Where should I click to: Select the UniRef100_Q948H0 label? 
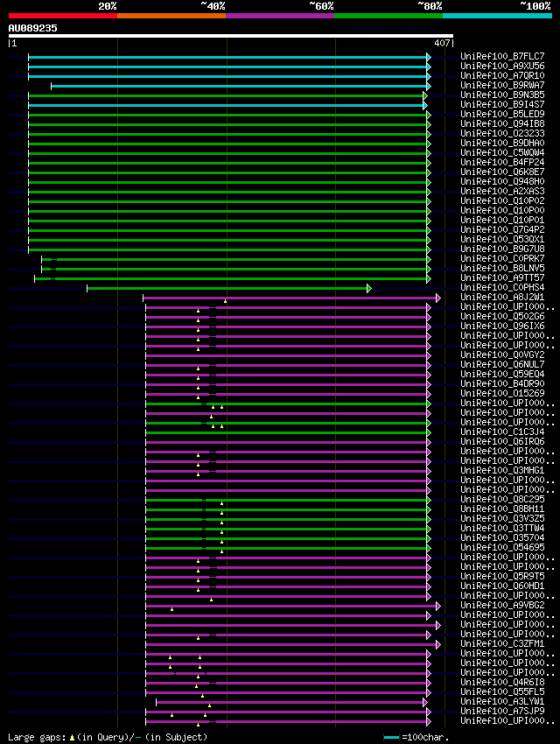(x=502, y=181)
